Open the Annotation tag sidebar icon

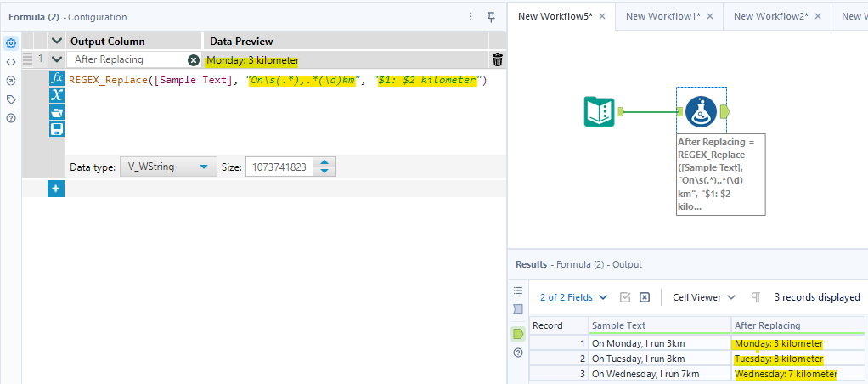(x=11, y=99)
